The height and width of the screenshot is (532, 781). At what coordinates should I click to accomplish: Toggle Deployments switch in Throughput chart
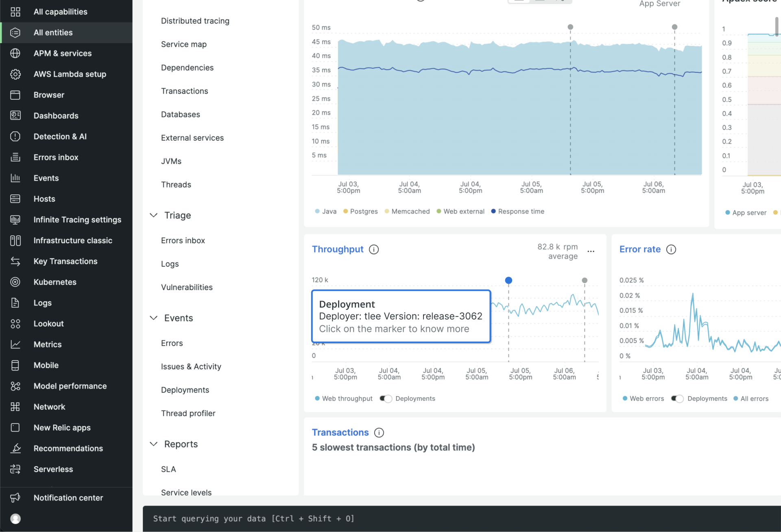pos(386,399)
